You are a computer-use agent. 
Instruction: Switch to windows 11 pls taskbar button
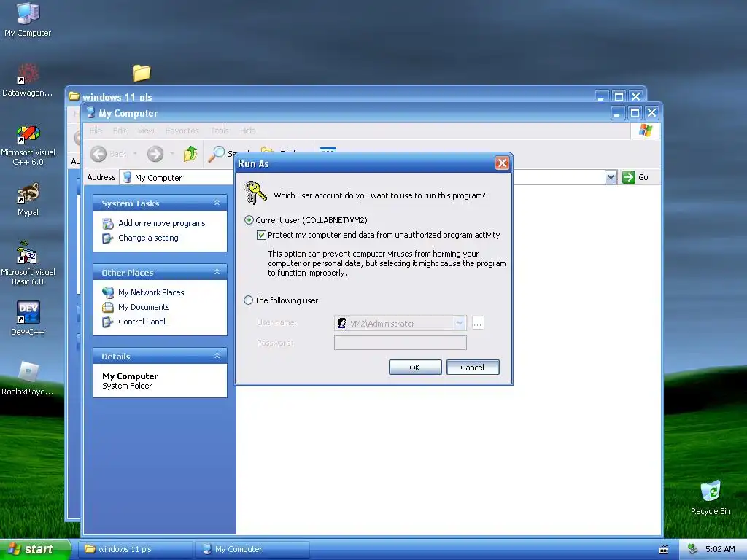(136, 549)
